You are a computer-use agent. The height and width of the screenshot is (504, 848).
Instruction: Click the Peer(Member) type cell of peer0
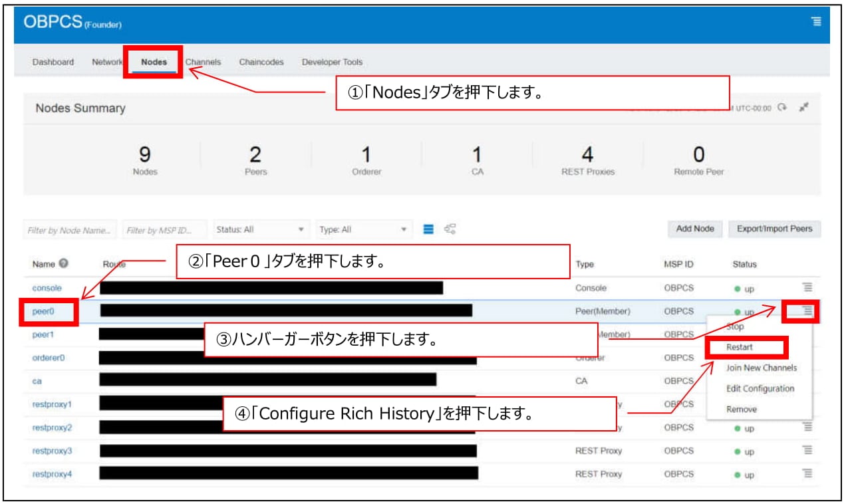coord(603,311)
